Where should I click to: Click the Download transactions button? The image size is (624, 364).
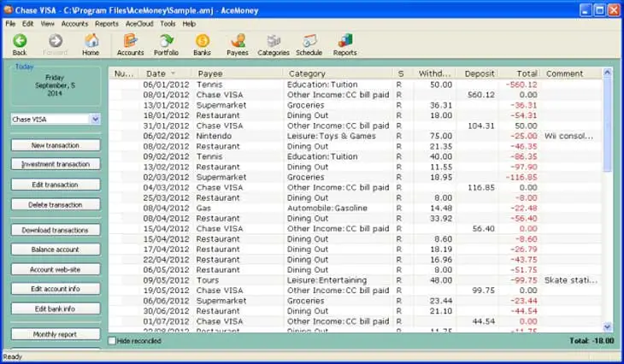pos(56,230)
